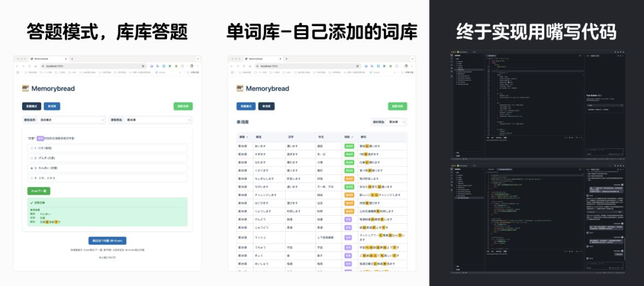This screenshot has height=286, width=644.
Task: Select the 答题模式 tab in the word-library page
Action: [x=246, y=106]
